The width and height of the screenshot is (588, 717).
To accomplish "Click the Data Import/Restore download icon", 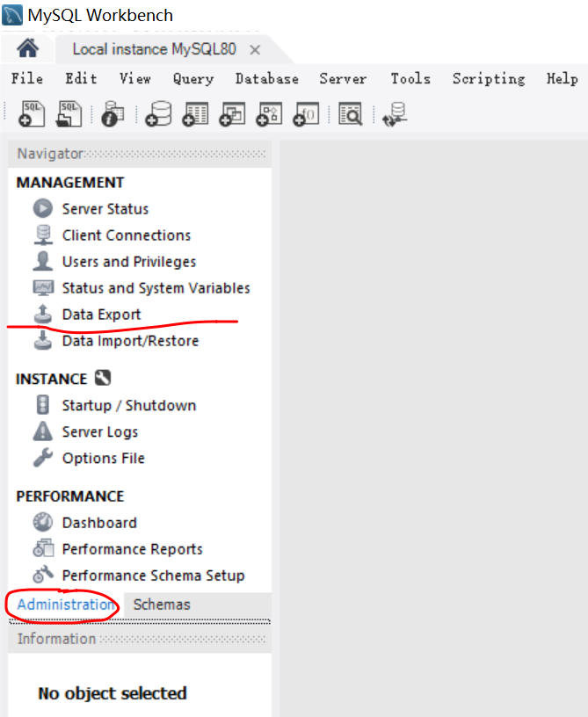I will click(42, 340).
